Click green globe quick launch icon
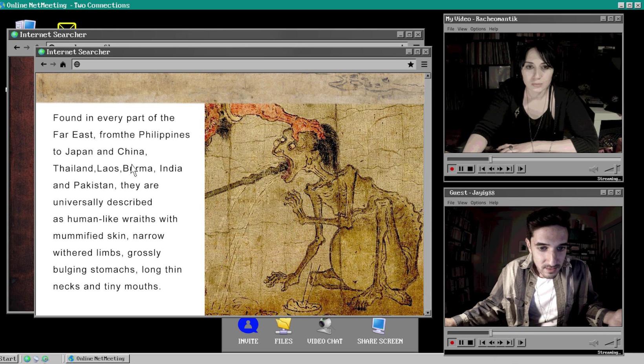Image resolution: width=644 pixels, height=364 pixels. point(27,359)
